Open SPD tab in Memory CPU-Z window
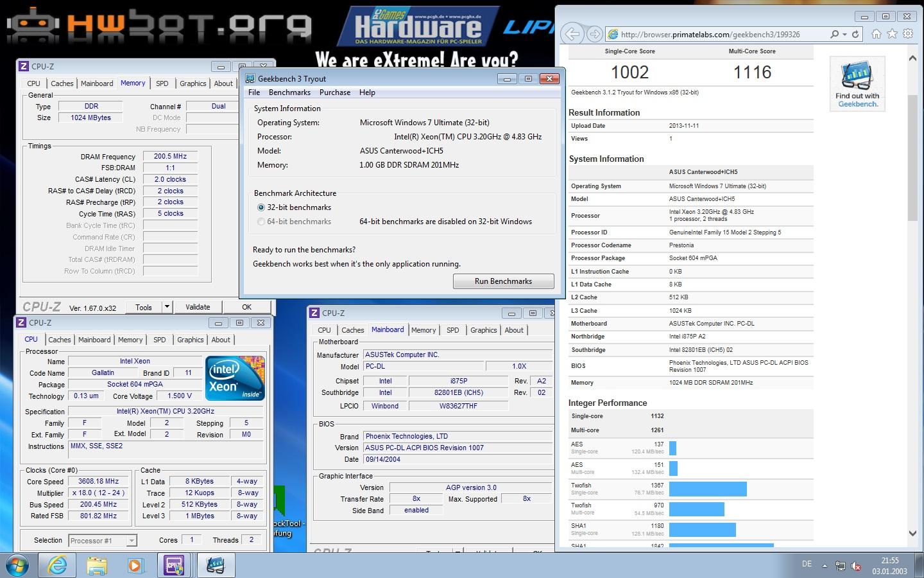 coord(162,83)
